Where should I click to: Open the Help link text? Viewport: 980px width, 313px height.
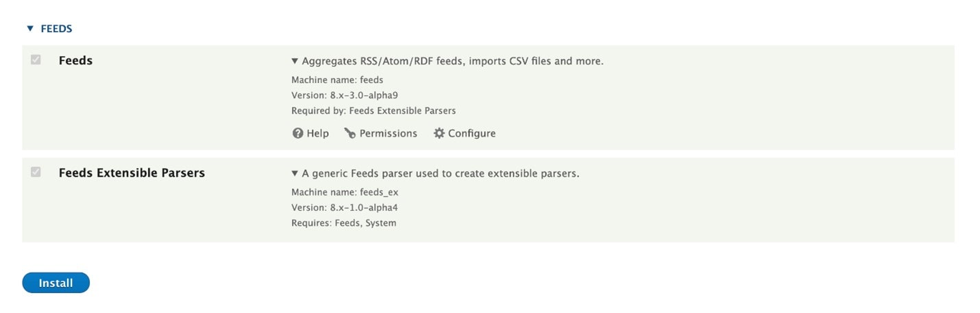click(317, 134)
